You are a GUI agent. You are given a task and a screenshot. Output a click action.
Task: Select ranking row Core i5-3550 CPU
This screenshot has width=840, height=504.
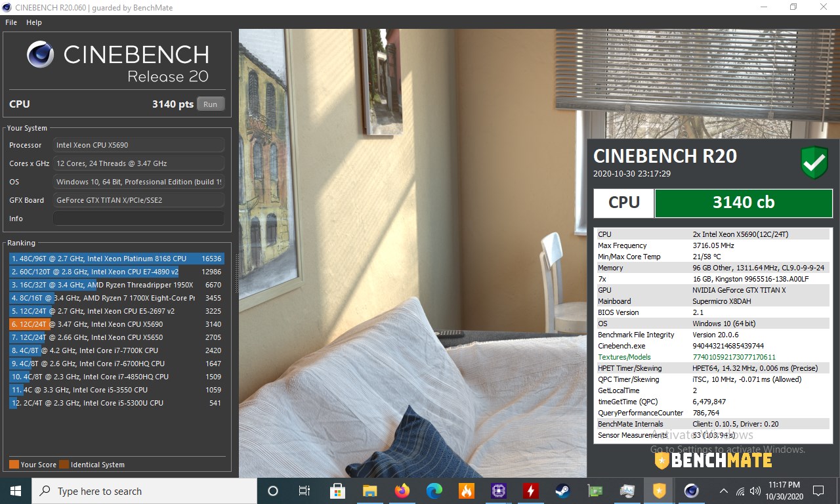pyautogui.click(x=116, y=390)
